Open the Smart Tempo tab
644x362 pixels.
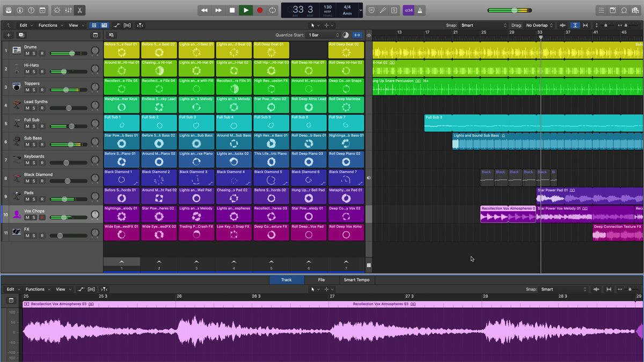[x=356, y=280]
